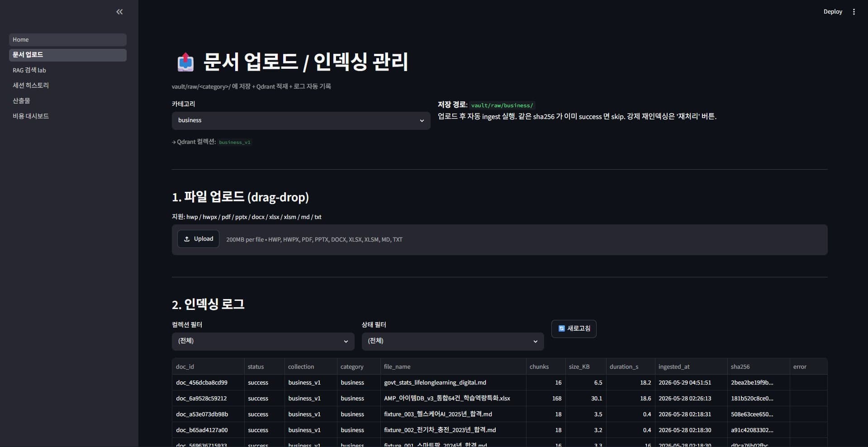Click chunks value 168
Screen dimensions: 868x447
point(545,399)
